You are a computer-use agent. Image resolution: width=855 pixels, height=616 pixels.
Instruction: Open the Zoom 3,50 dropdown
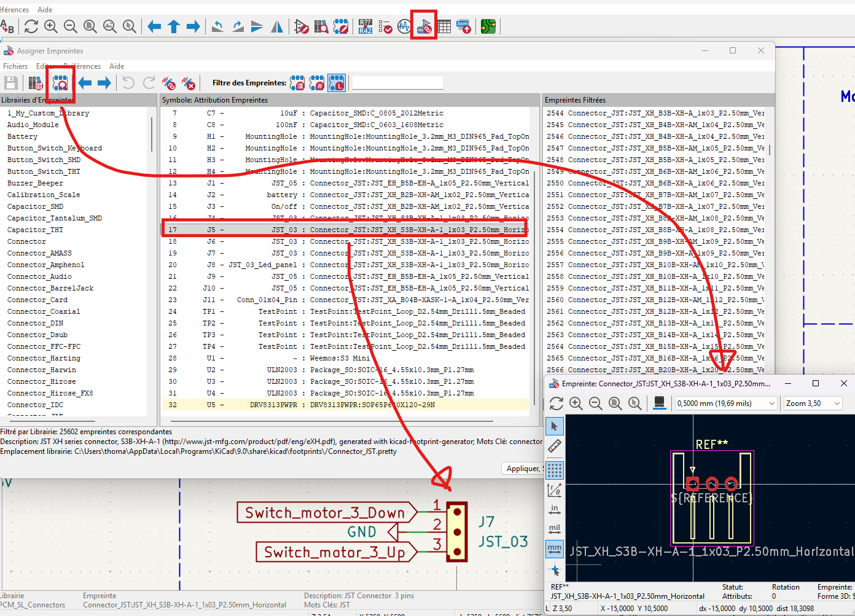pyautogui.click(x=813, y=403)
